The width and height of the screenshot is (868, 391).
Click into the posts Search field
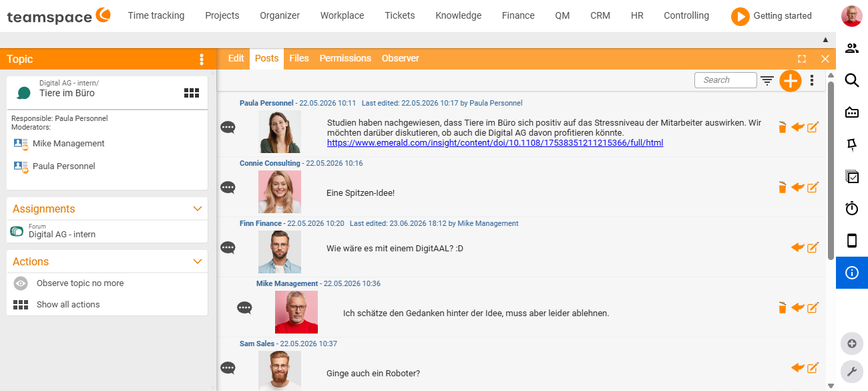(x=726, y=80)
